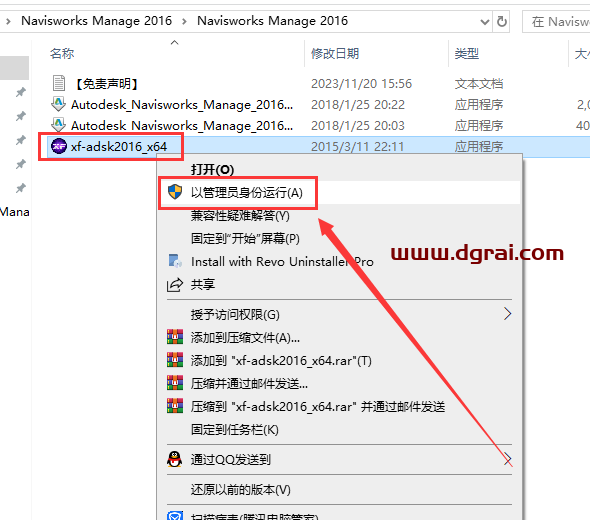Expand arrow beside 通过QQ发送到
Screen dimensions: 590x520
(508, 459)
